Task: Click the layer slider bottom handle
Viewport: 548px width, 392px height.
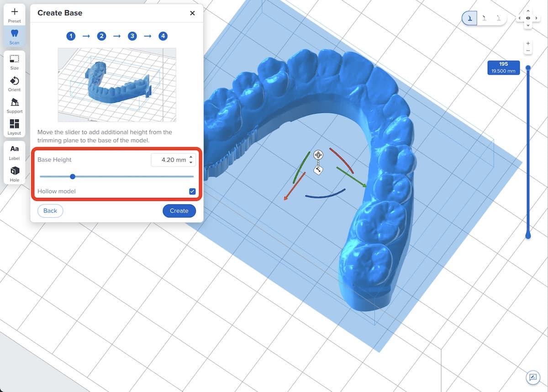Action: coord(528,235)
